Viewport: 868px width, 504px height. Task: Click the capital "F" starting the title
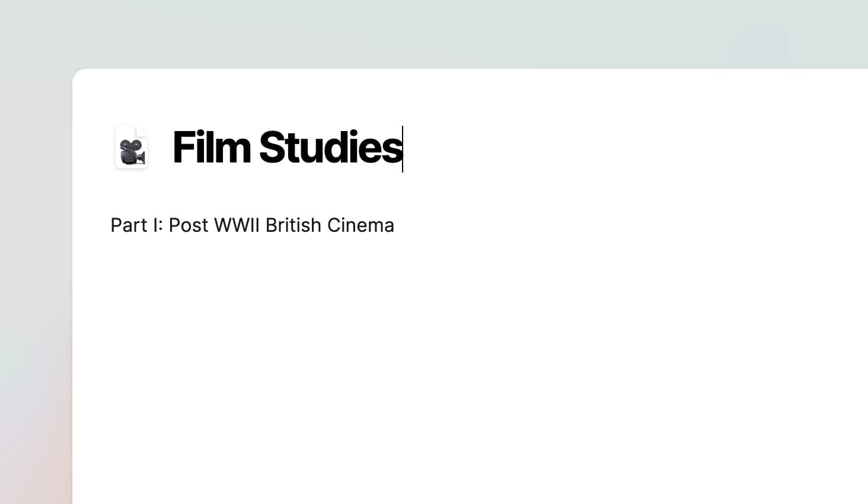pyautogui.click(x=181, y=148)
